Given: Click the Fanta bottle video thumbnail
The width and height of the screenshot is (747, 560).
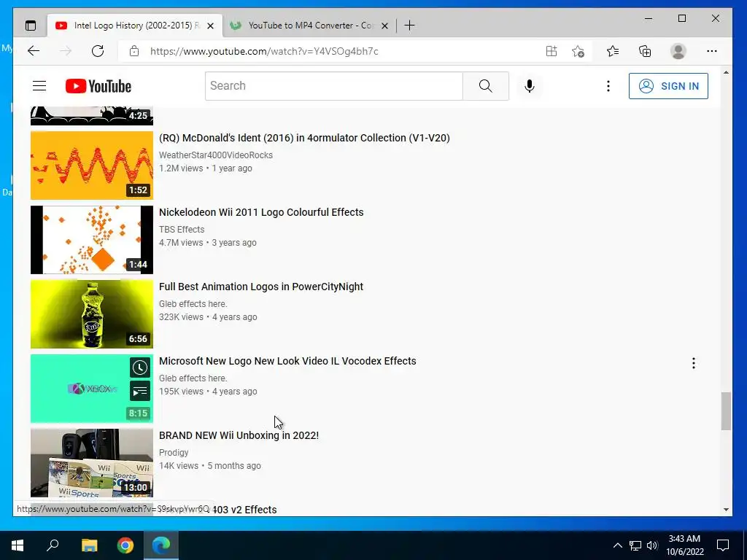Looking at the screenshot, I should pyautogui.click(x=92, y=314).
